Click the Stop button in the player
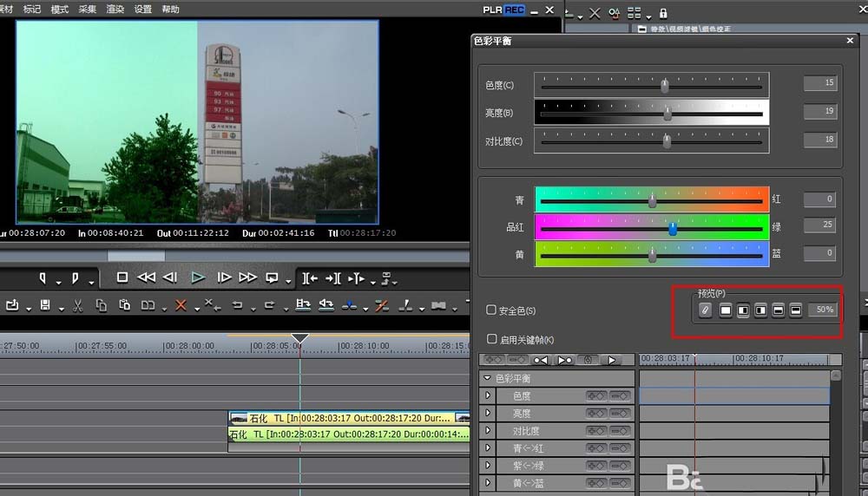Screen dimensions: 868x496 [122, 277]
